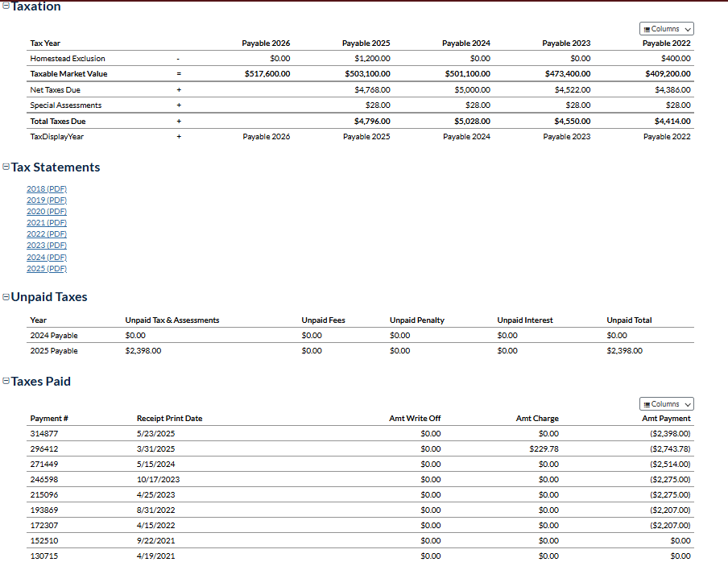The width and height of the screenshot is (728, 566).
Task: Open the 2021 tax statement PDF
Action: (47, 222)
